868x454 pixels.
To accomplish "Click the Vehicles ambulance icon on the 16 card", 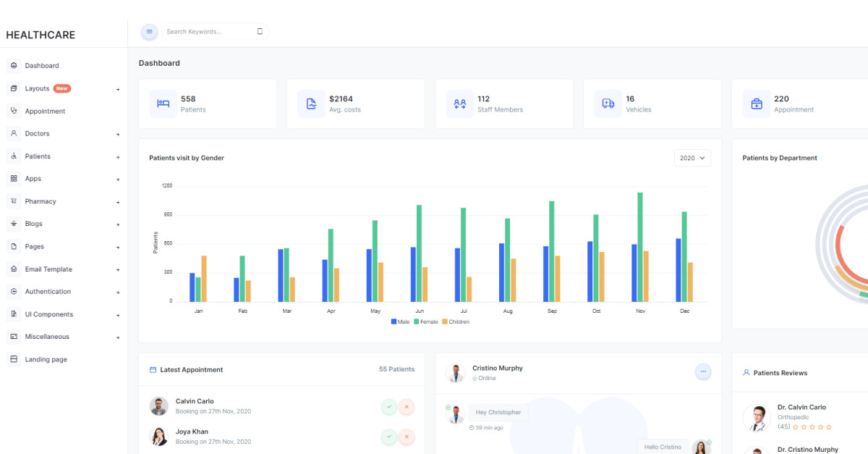I will pos(608,104).
